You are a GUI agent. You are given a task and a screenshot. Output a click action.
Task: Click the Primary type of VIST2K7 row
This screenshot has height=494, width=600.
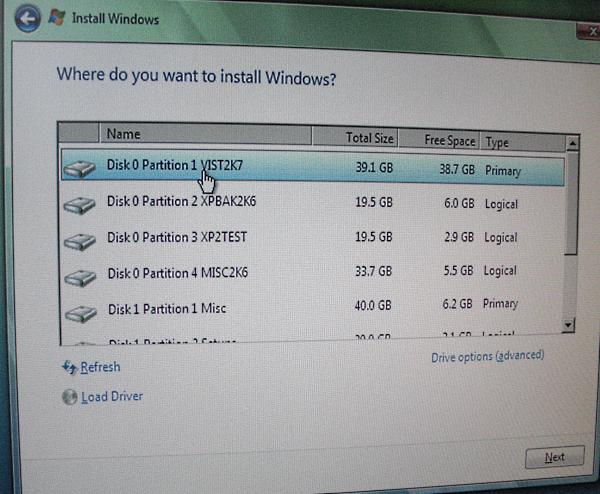tap(503, 171)
